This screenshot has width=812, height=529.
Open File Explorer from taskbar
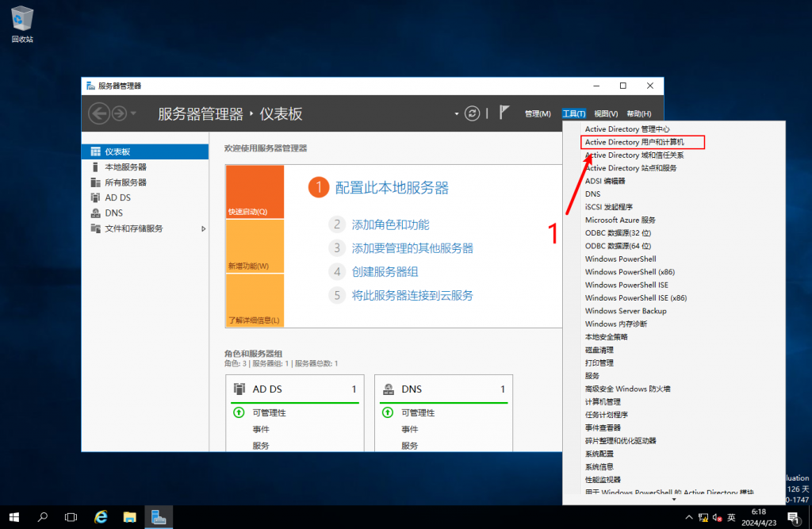[130, 517]
